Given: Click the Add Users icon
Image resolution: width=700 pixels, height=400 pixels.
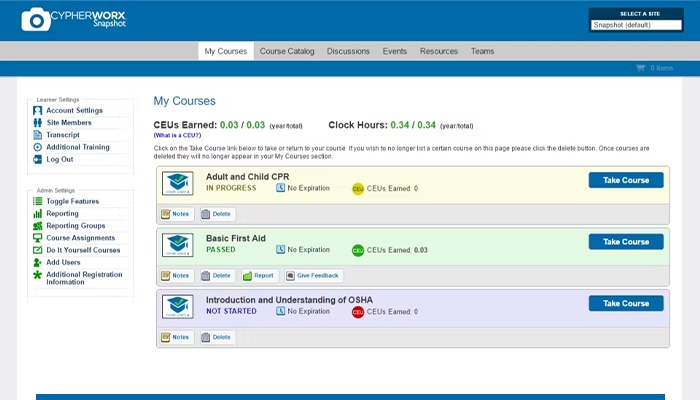Looking at the screenshot, I should [38, 262].
